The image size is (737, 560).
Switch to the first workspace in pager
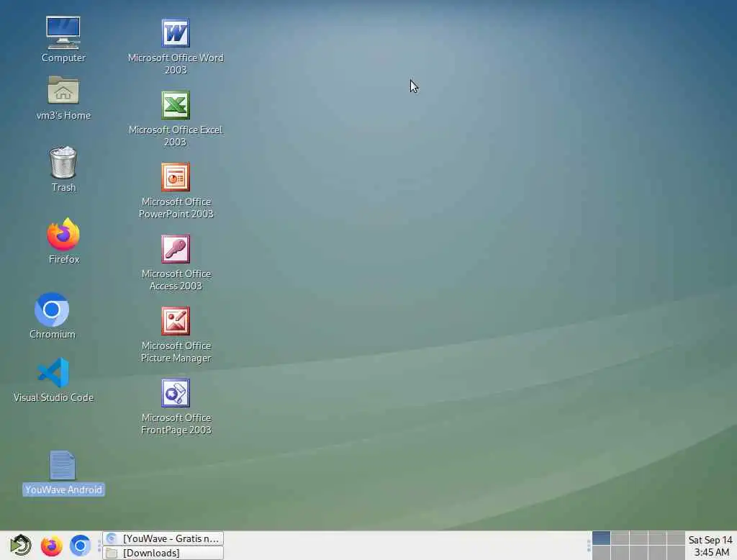(x=601, y=538)
